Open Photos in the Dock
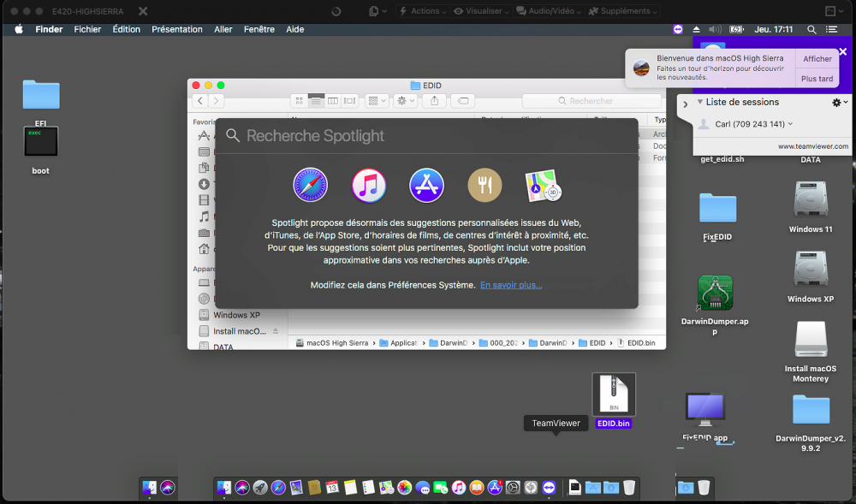Screen dimensions: 856x504 tap(405, 487)
